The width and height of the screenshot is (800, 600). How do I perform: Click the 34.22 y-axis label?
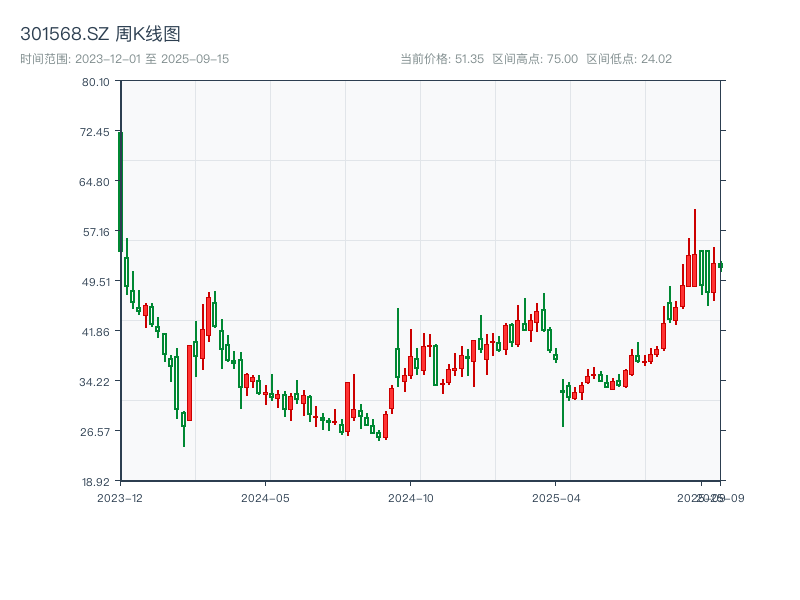pyautogui.click(x=94, y=382)
